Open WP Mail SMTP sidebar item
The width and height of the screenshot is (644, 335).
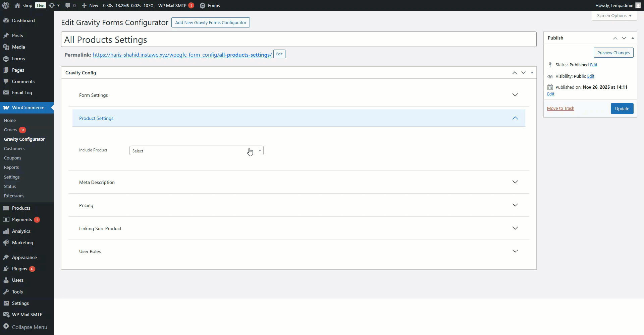tap(27, 315)
